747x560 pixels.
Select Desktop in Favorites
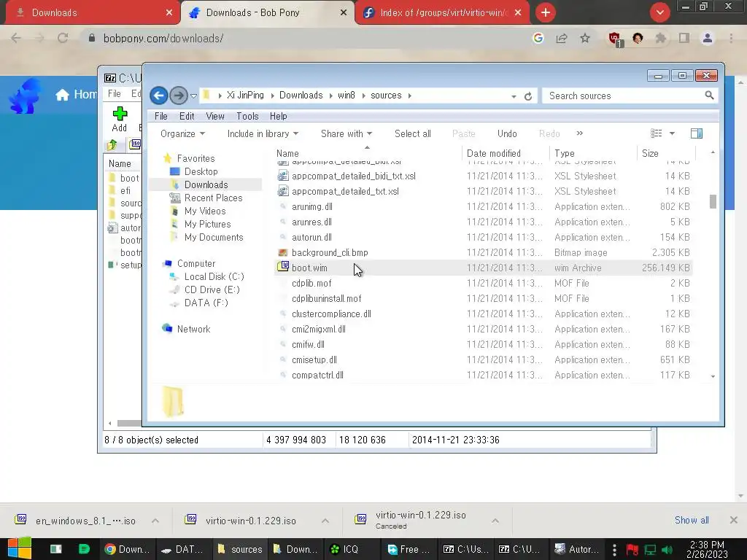click(x=201, y=171)
